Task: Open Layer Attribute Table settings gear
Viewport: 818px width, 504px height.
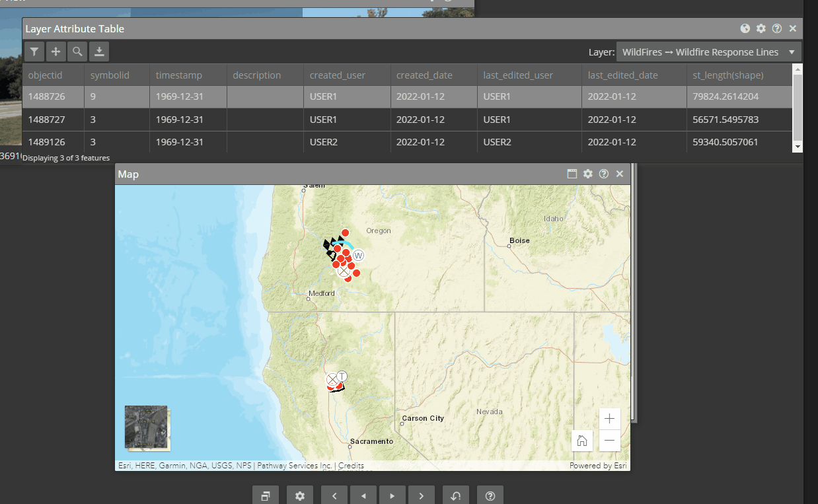Action: point(761,28)
